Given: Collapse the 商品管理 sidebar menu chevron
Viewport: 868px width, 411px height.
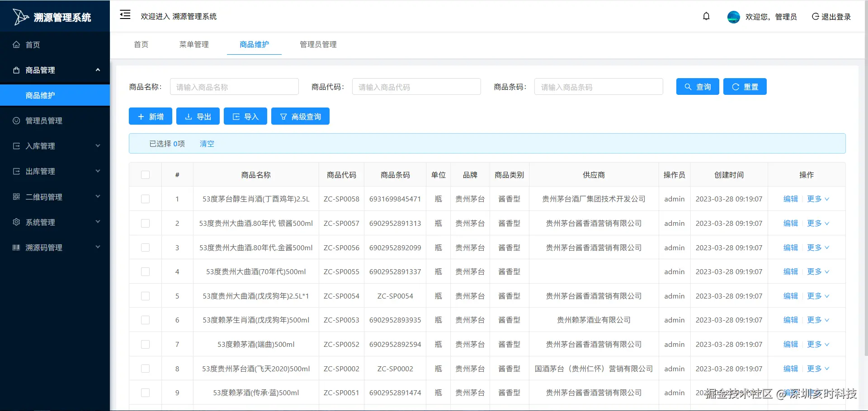Looking at the screenshot, I should pyautogui.click(x=98, y=70).
